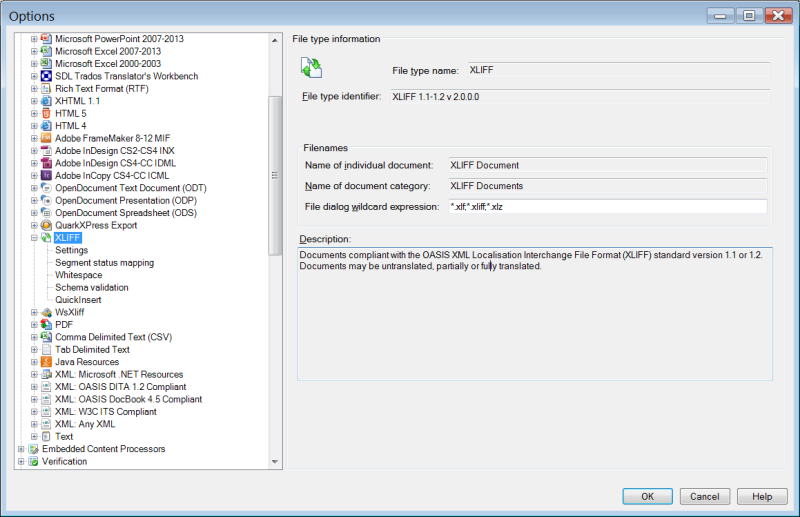
Task: Maximize the Options dialog window
Action: [x=749, y=16]
